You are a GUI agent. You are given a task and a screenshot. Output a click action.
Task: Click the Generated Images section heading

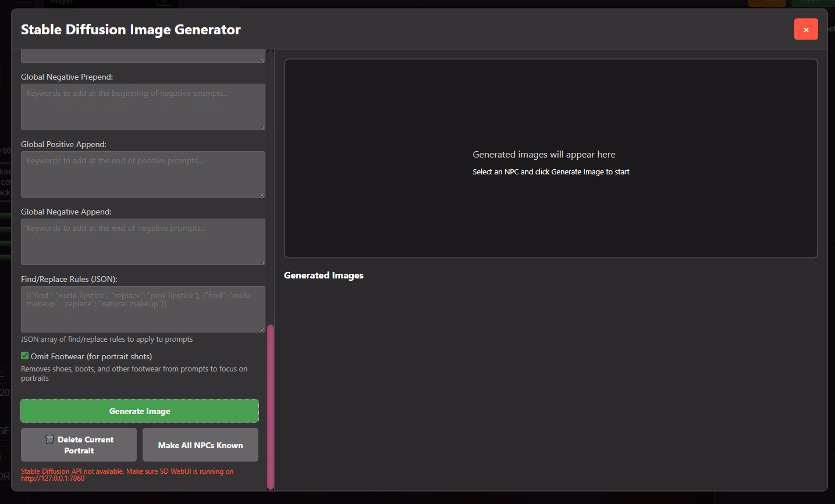pyautogui.click(x=324, y=276)
